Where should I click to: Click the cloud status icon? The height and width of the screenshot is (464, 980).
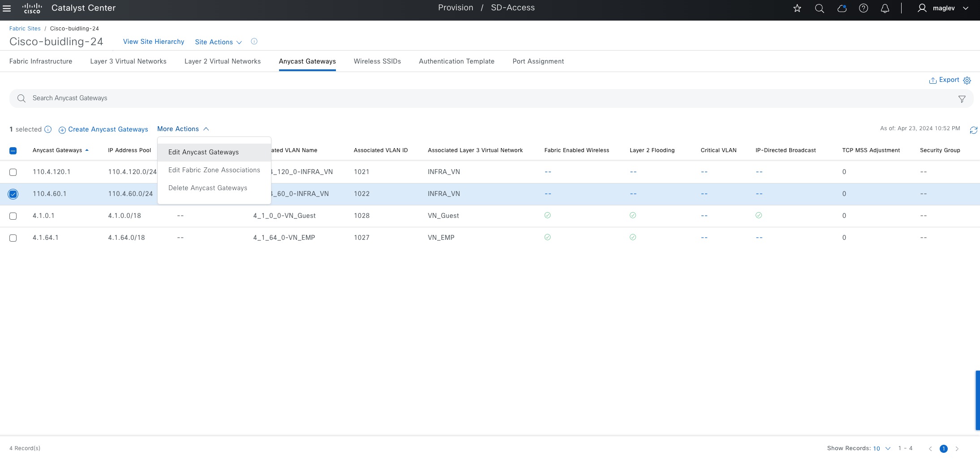coord(842,8)
